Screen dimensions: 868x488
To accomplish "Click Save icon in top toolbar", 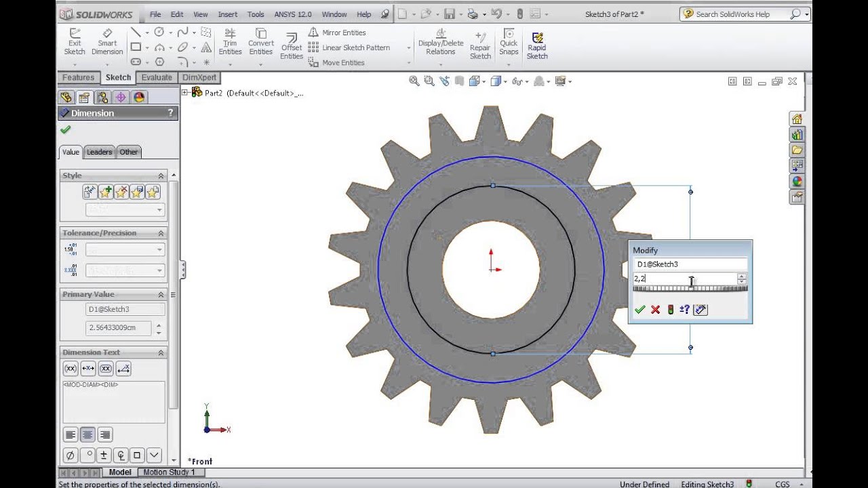I will pos(448,14).
